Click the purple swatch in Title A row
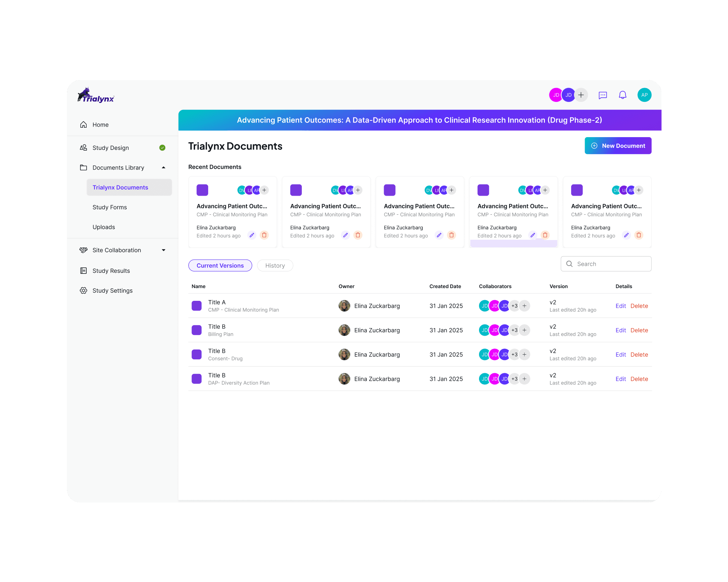The width and height of the screenshot is (728, 582). [197, 306]
